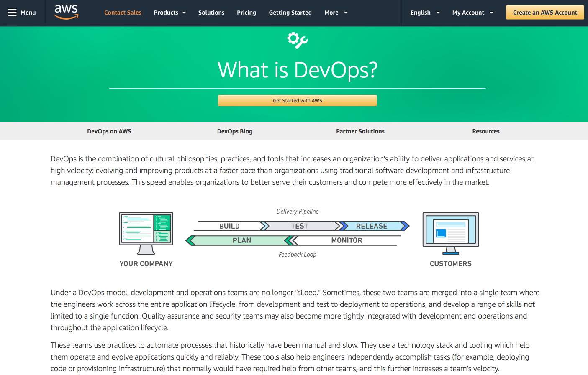
Task: Click the Delivery Pipeline label
Action: pyautogui.click(x=298, y=212)
